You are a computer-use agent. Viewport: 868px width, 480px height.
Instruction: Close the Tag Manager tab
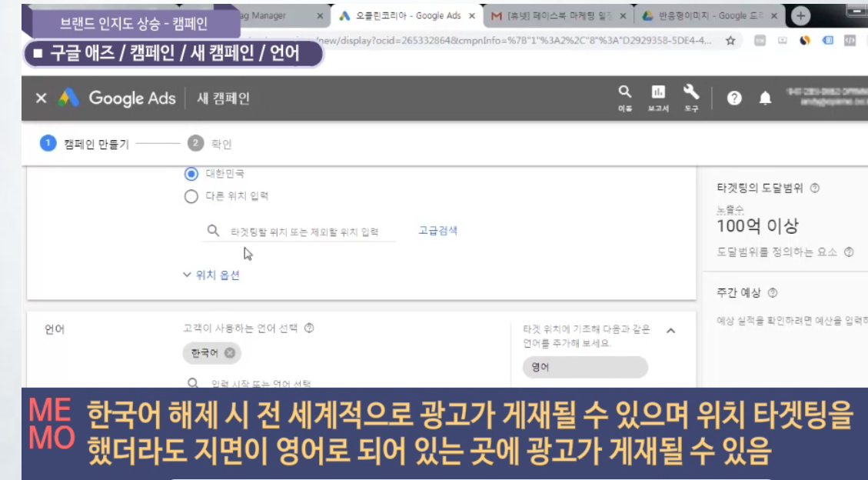pyautogui.click(x=320, y=16)
